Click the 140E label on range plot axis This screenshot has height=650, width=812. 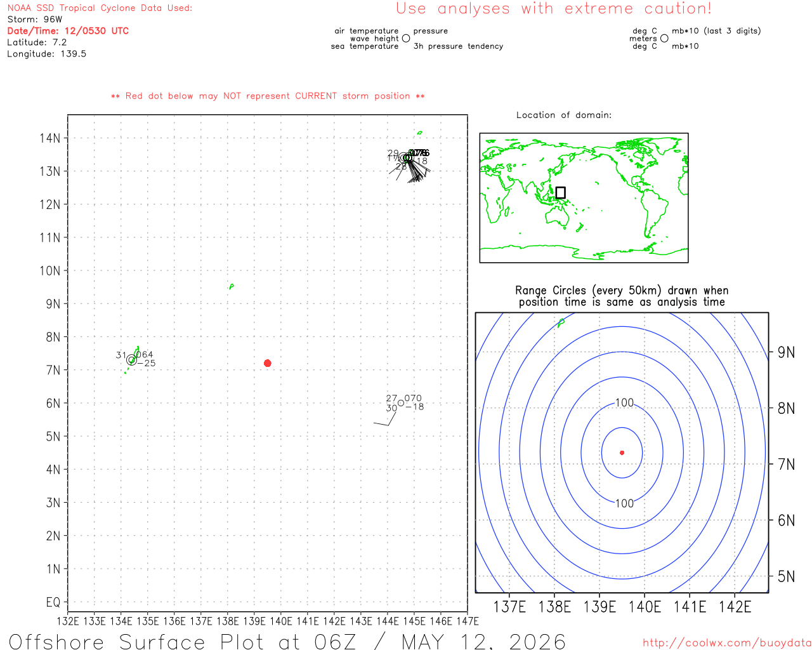pos(645,607)
